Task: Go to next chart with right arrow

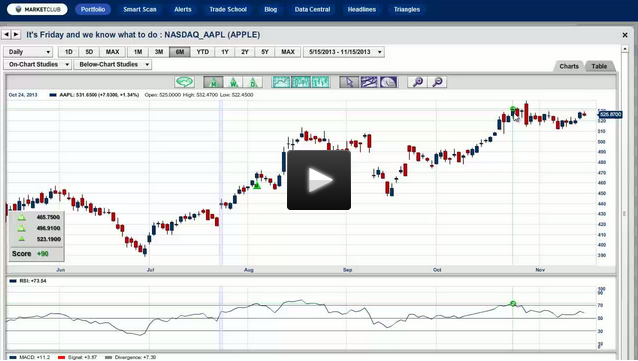Action: pyautogui.click(x=16, y=35)
